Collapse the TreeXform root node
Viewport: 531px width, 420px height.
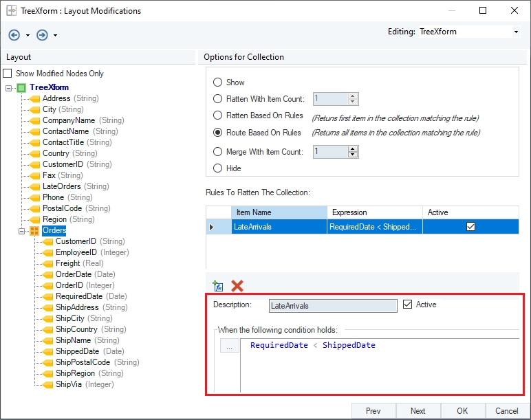pos(8,87)
